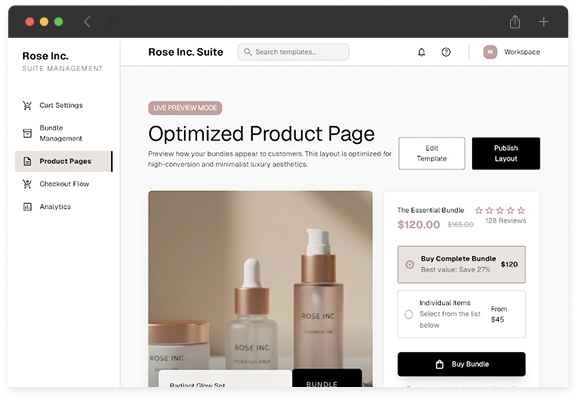The height and width of the screenshot is (400, 579).
Task: Click the Analytics chart icon
Action: [x=27, y=206]
